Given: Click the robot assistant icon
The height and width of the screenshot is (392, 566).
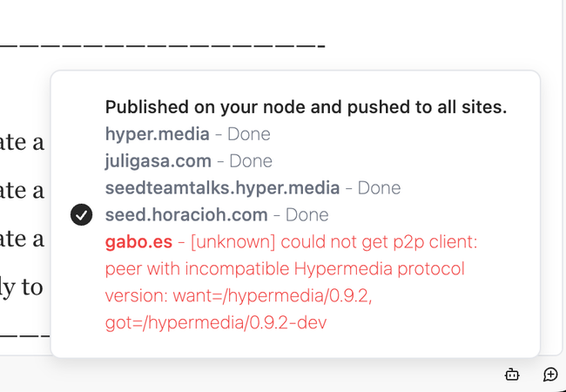Looking at the screenshot, I should click(512, 375).
